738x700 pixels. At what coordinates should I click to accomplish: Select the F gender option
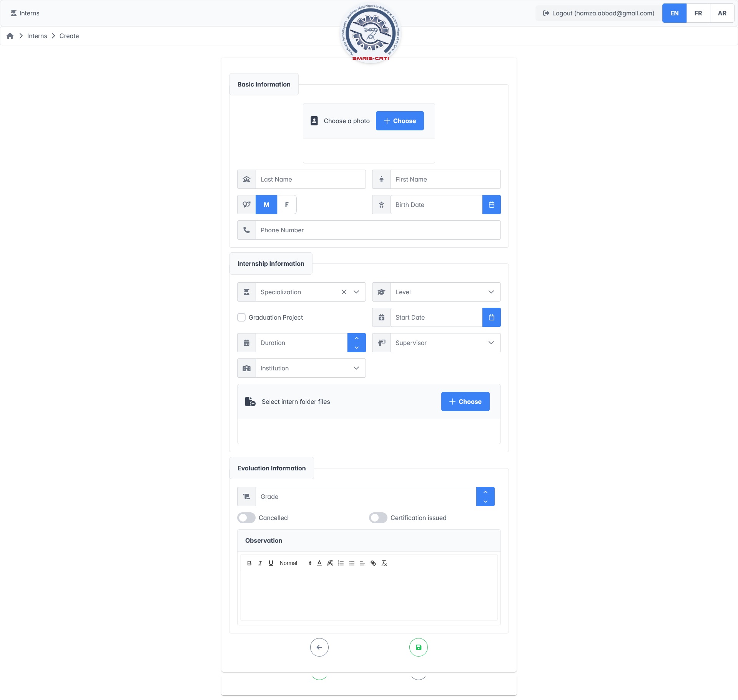287,205
